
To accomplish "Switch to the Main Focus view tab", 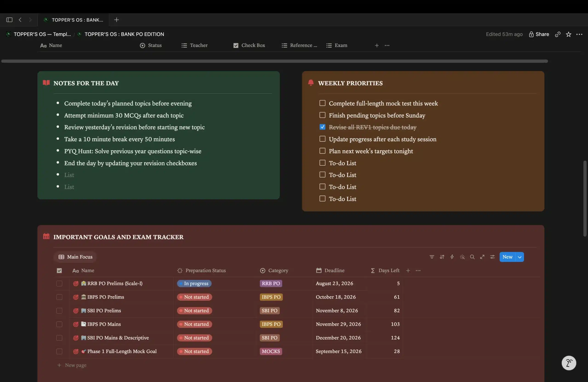I will coord(75,257).
